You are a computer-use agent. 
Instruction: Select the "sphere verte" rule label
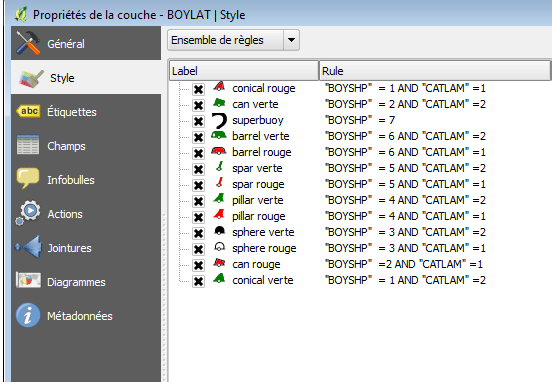[x=263, y=232]
